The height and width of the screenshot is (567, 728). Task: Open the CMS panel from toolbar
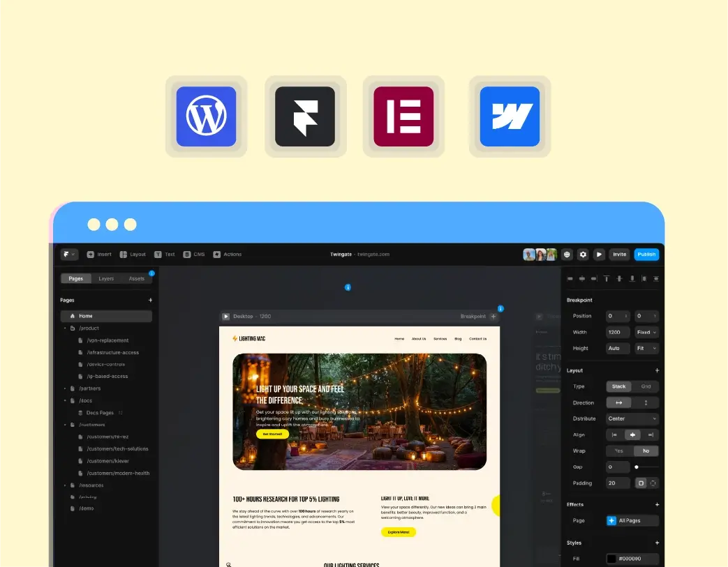194,255
